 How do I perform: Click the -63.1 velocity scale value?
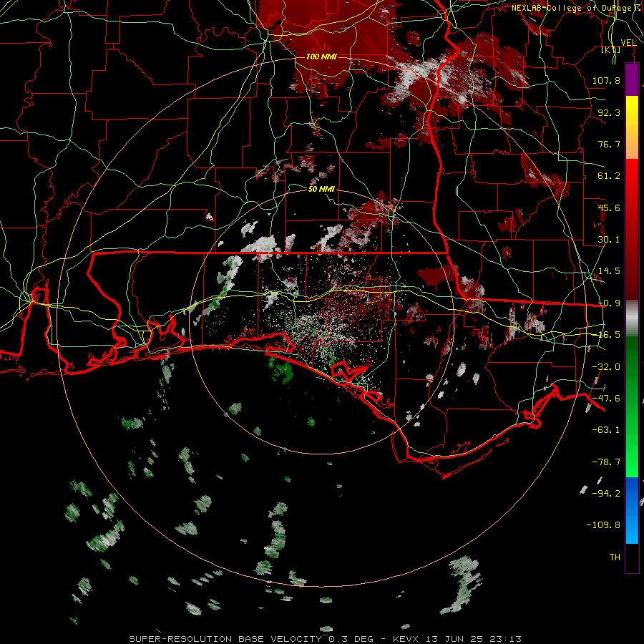click(606, 430)
